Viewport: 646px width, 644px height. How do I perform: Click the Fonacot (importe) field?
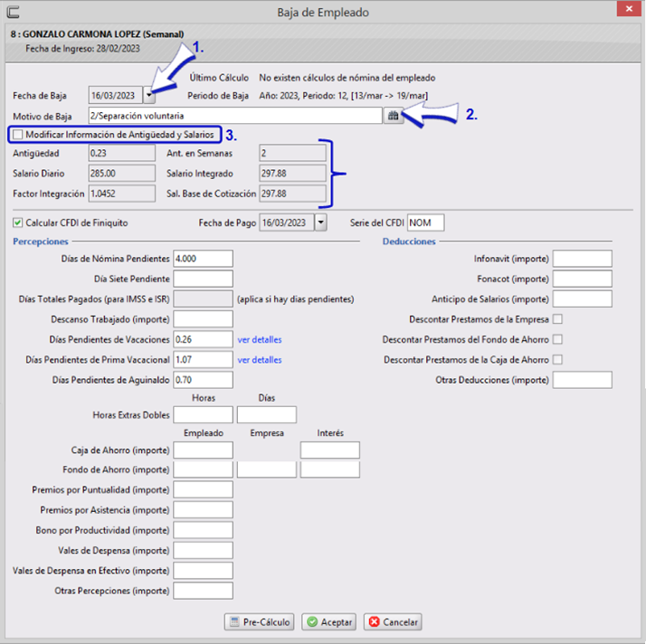click(582, 279)
